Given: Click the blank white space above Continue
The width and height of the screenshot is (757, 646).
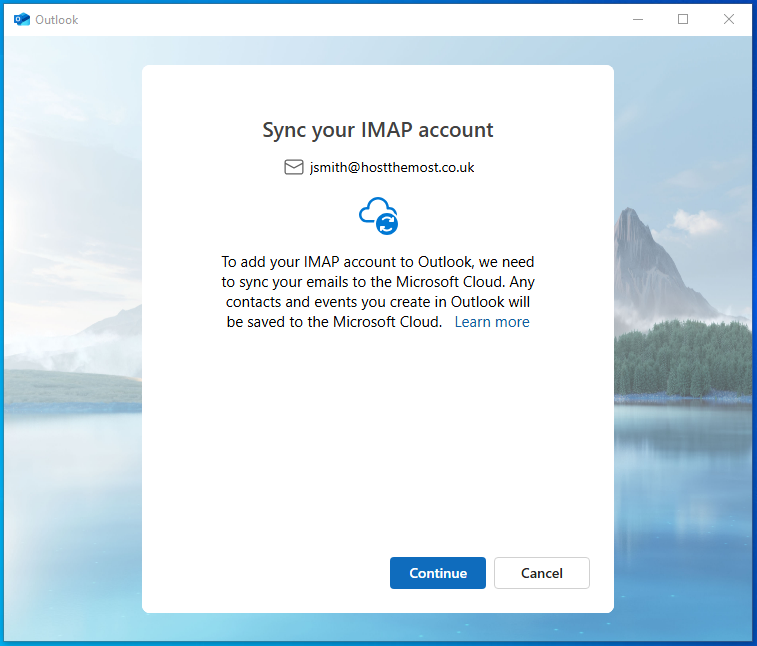Looking at the screenshot, I should 377,450.
